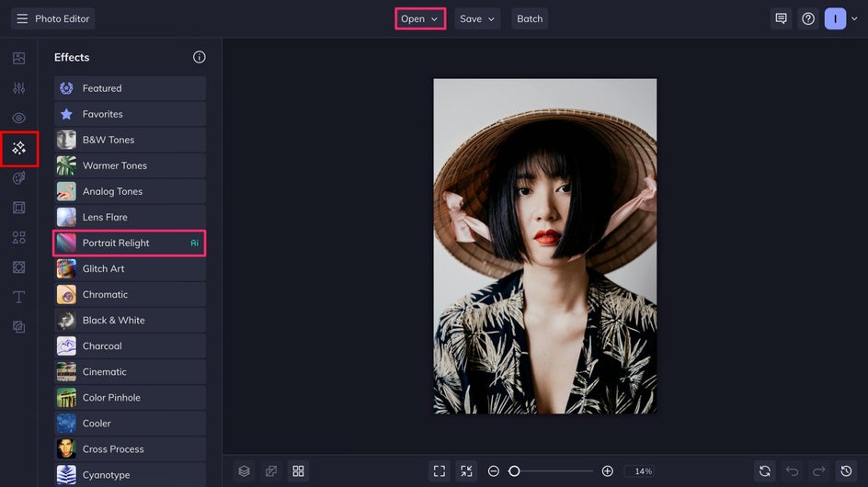Click the fit to screen icon

440,471
